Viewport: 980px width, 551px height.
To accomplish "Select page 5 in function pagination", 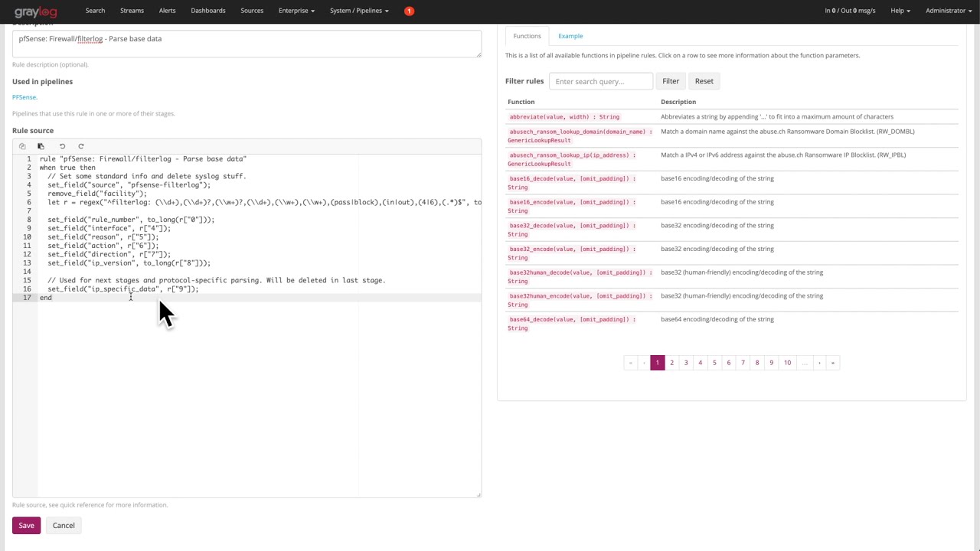I will (714, 363).
